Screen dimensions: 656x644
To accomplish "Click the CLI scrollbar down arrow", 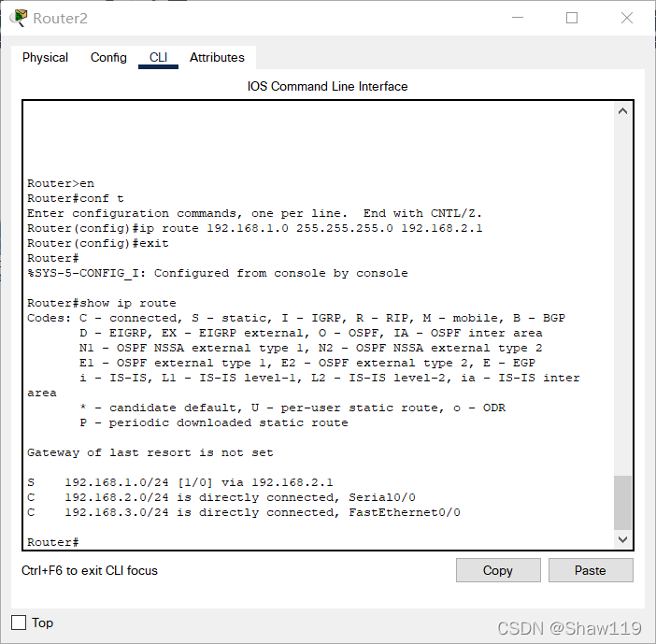I will point(622,540).
